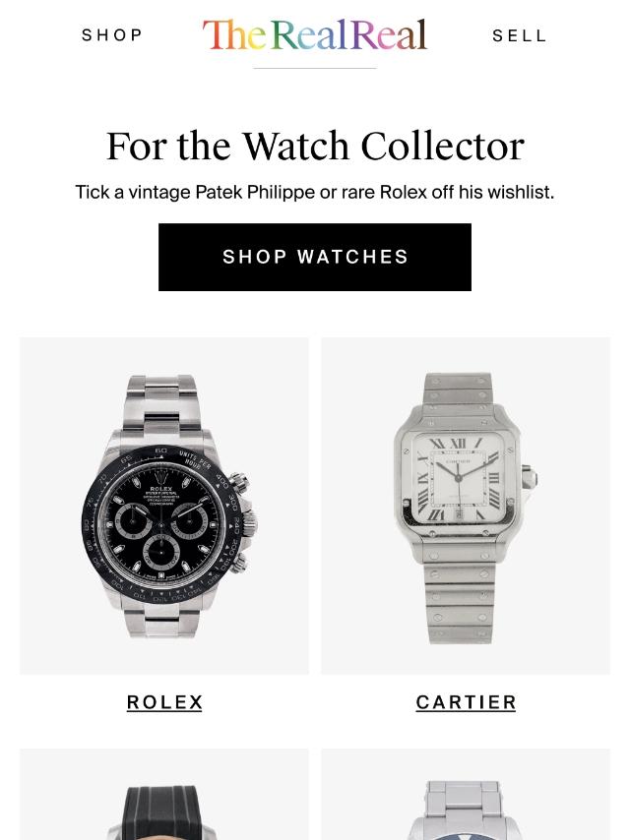The width and height of the screenshot is (630, 840).
Task: Follow the underlined ROLEX link
Action: (164, 702)
